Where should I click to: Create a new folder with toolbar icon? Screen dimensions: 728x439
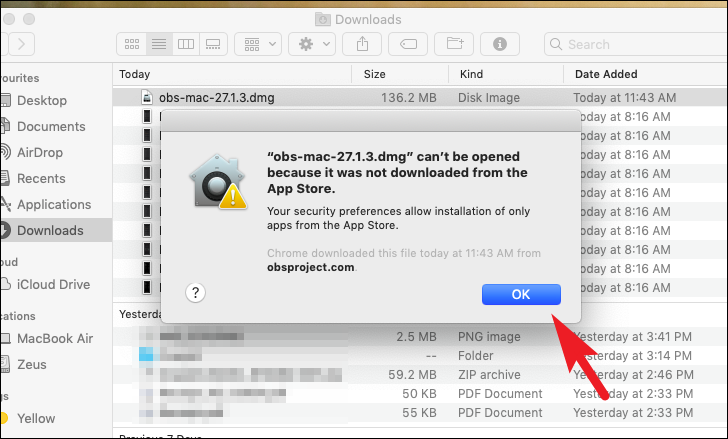tap(454, 44)
